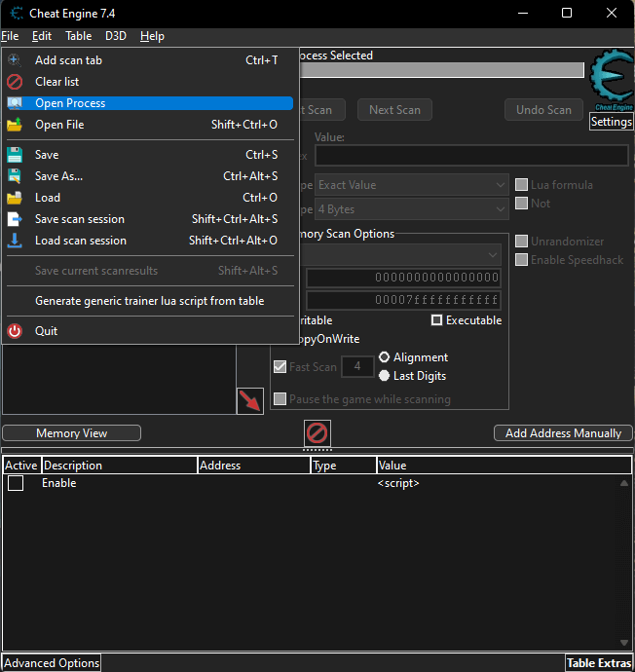Viewport: 635px width, 672px height.
Task: Open the D3D menu
Action: pyautogui.click(x=116, y=36)
